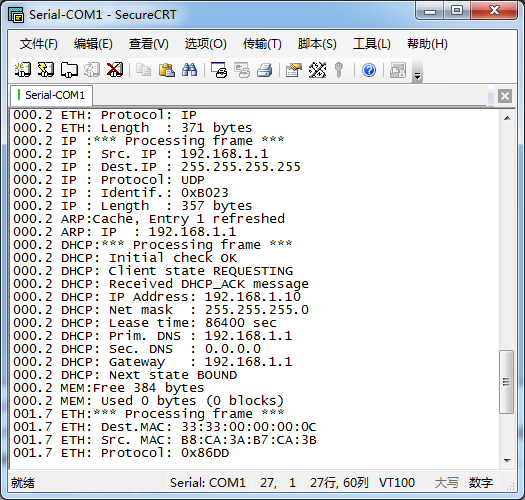
Task: Click the Quick Connect toolbar icon
Action: pyautogui.click(x=46, y=70)
